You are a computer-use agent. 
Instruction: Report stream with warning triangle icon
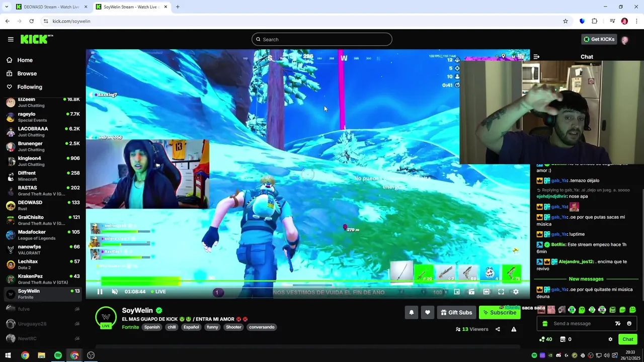coord(514,329)
